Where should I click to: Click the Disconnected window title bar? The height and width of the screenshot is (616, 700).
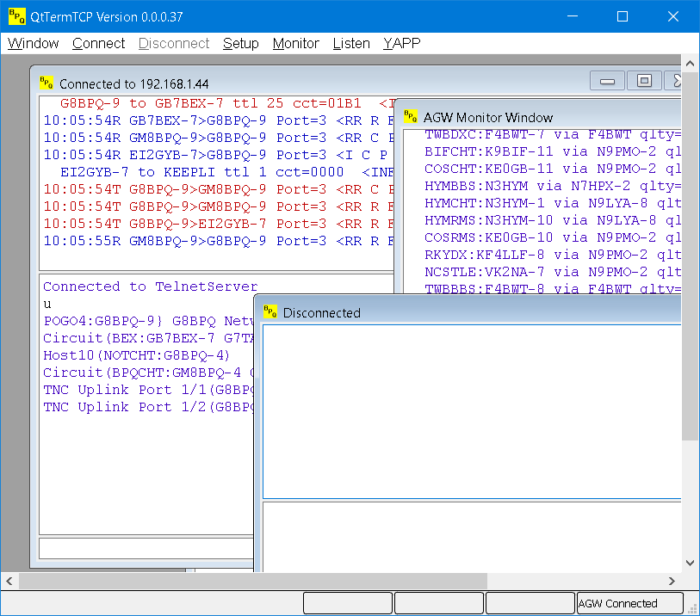pyautogui.click(x=467, y=311)
